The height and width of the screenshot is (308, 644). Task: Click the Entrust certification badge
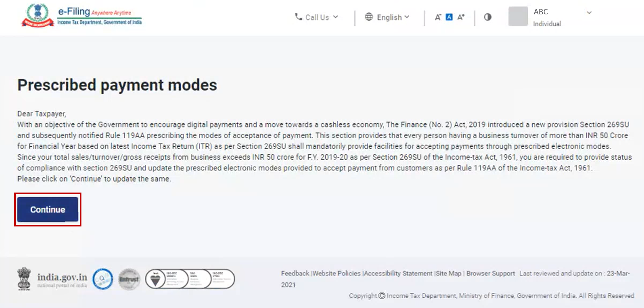(x=129, y=279)
